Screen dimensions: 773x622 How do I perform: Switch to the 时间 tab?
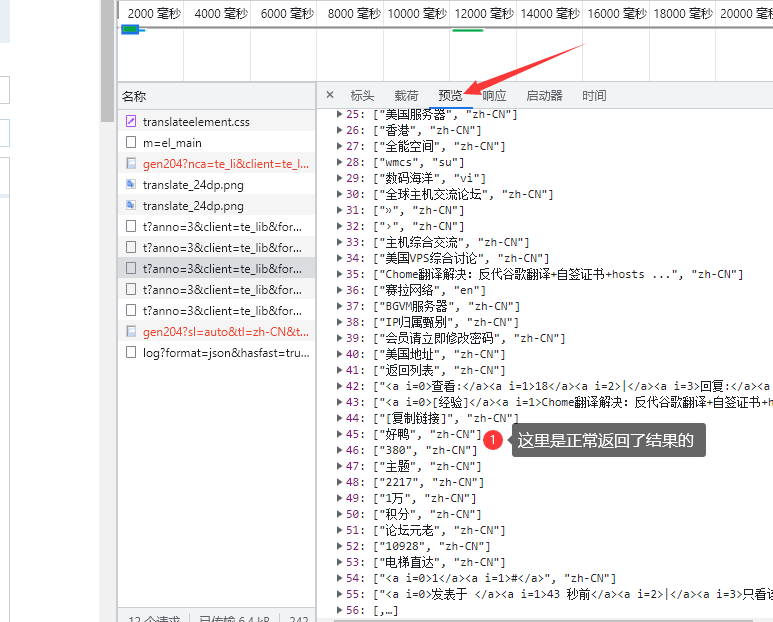594,96
